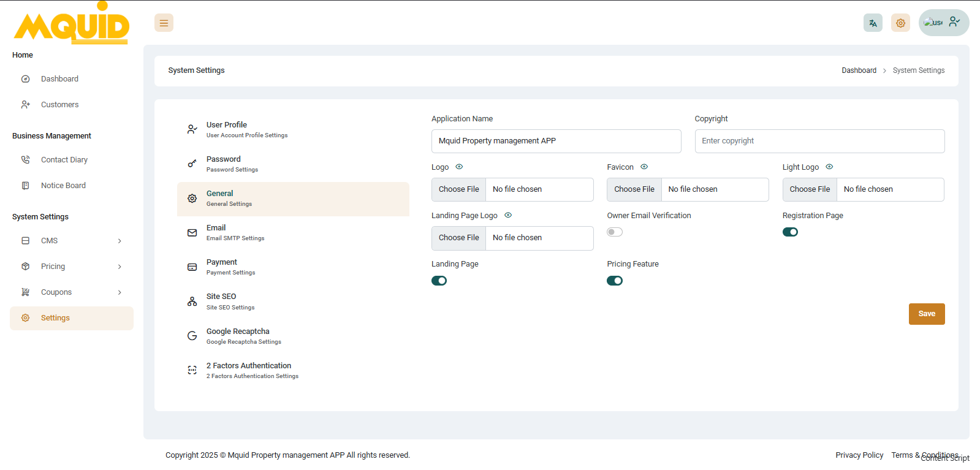Image resolution: width=980 pixels, height=470 pixels.
Task: Open the Privacy Policy link
Action: click(859, 455)
